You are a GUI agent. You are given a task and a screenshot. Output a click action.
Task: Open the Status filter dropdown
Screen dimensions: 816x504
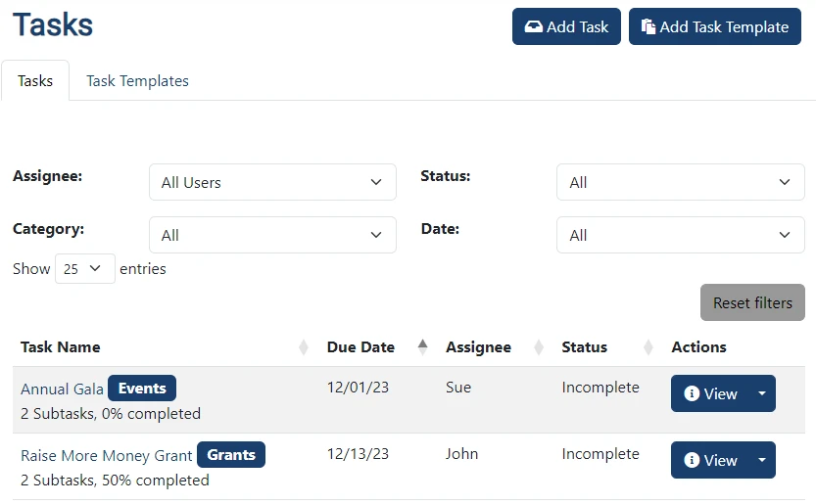680,182
